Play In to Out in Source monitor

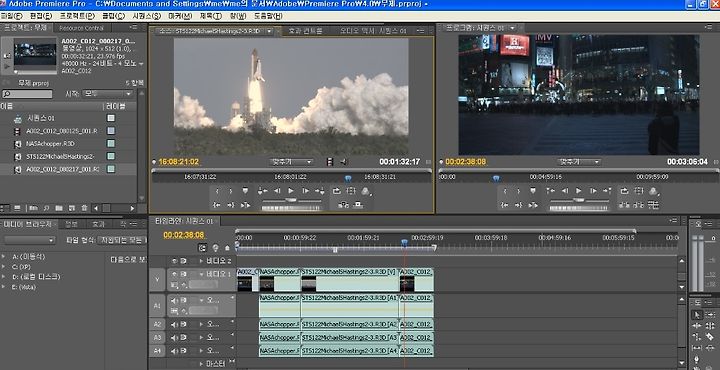tap(245, 205)
